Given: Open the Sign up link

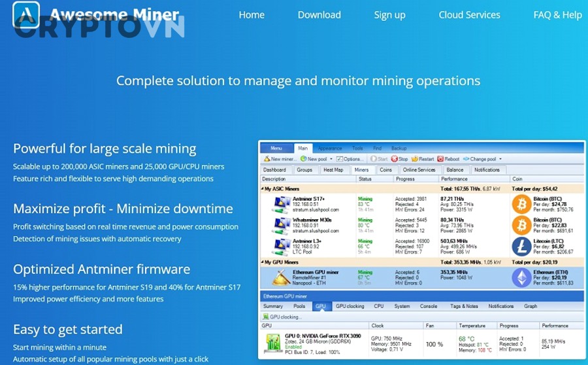Looking at the screenshot, I should click(x=389, y=16).
